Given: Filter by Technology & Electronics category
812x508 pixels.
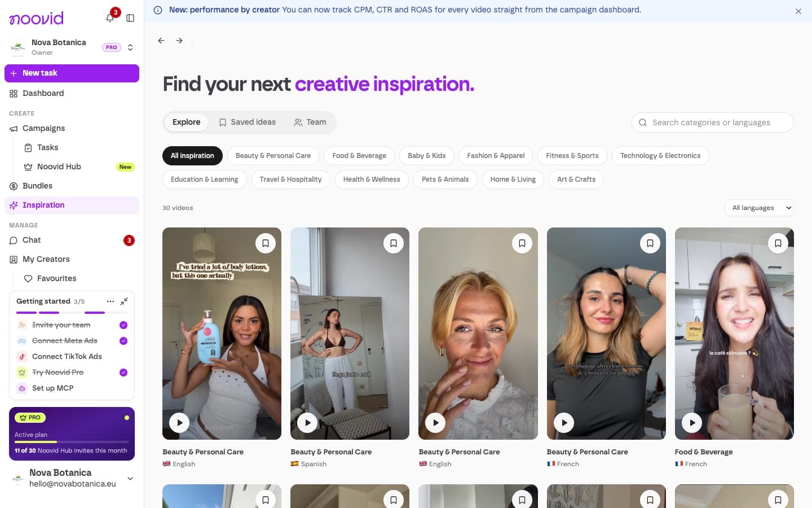Looking at the screenshot, I should [660, 156].
